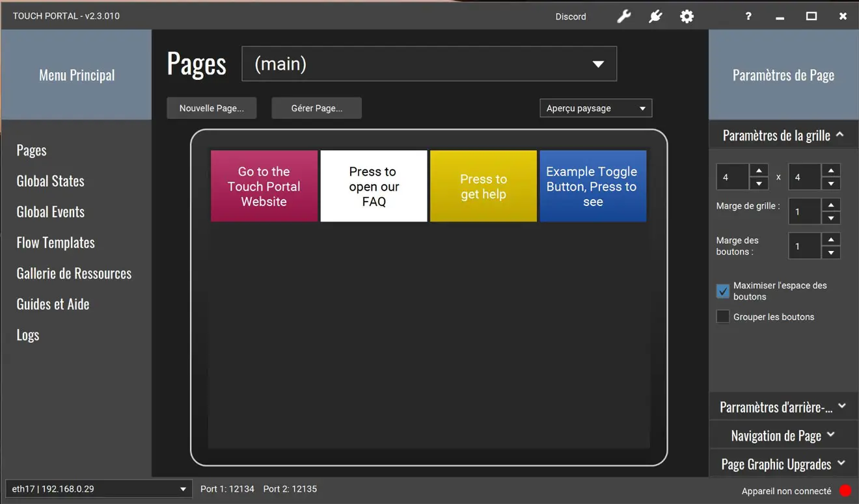Image resolution: width=859 pixels, height=504 pixels.
Task: Click the red connection status indicator
Action: point(845,491)
